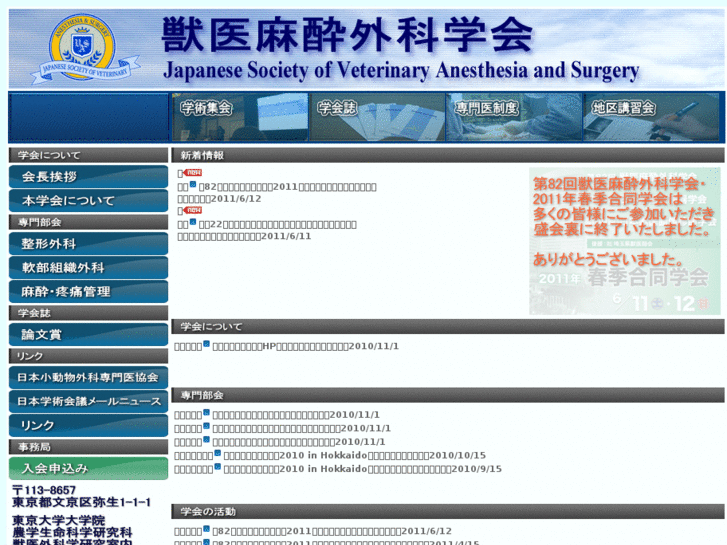
Task: Open the 地区講習会 navigation banner
Action: (x=651, y=117)
